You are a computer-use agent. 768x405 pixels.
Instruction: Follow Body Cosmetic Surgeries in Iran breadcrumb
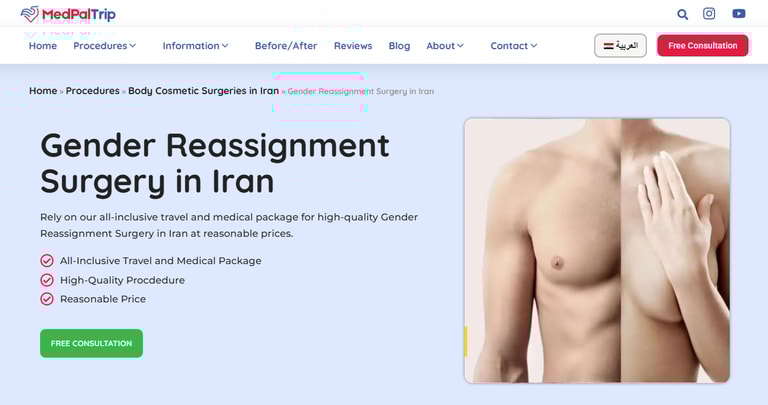(x=203, y=91)
